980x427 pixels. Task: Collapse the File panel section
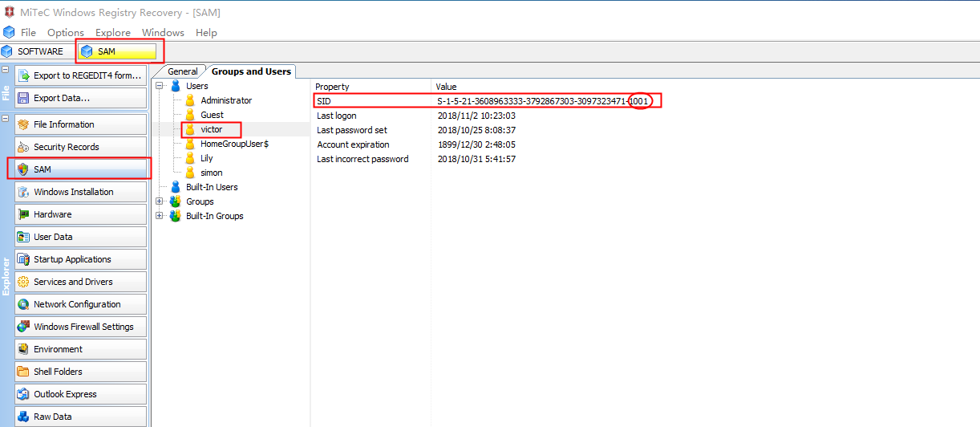point(5,70)
